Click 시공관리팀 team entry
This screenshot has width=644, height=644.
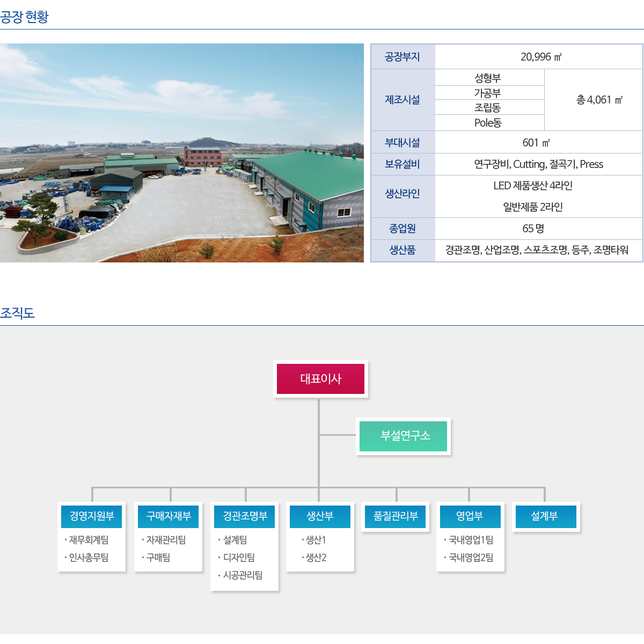(243, 575)
